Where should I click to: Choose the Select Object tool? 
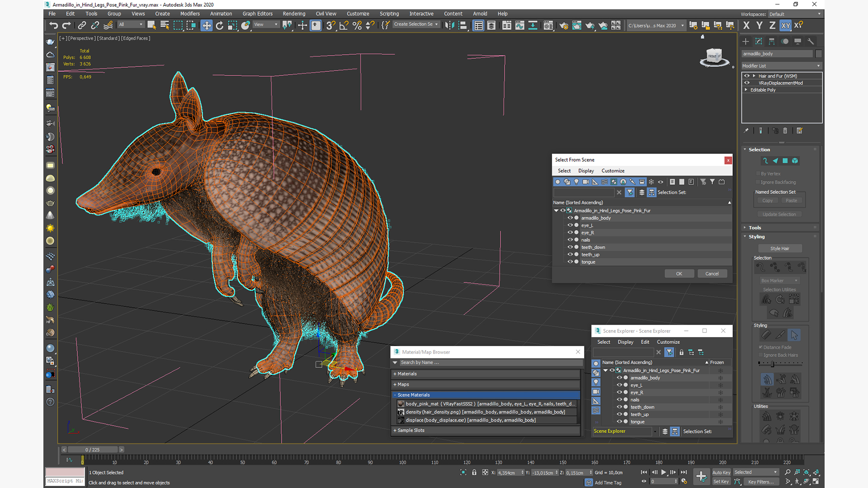(151, 25)
